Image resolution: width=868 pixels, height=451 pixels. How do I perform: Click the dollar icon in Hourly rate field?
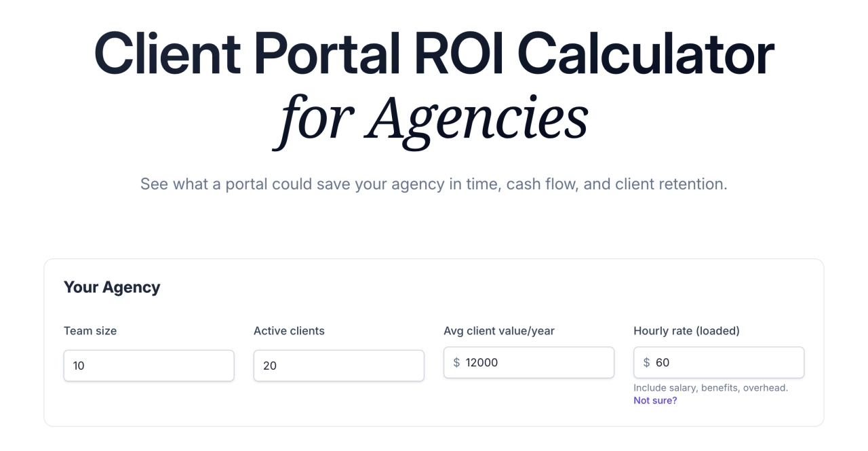click(646, 363)
